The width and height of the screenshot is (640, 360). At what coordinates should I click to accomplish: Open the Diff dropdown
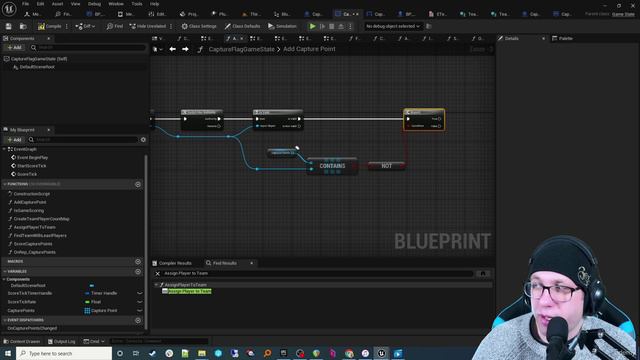coord(85,26)
